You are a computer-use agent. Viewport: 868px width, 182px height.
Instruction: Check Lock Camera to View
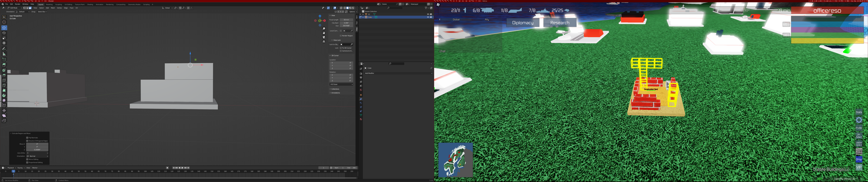[x=341, y=51]
